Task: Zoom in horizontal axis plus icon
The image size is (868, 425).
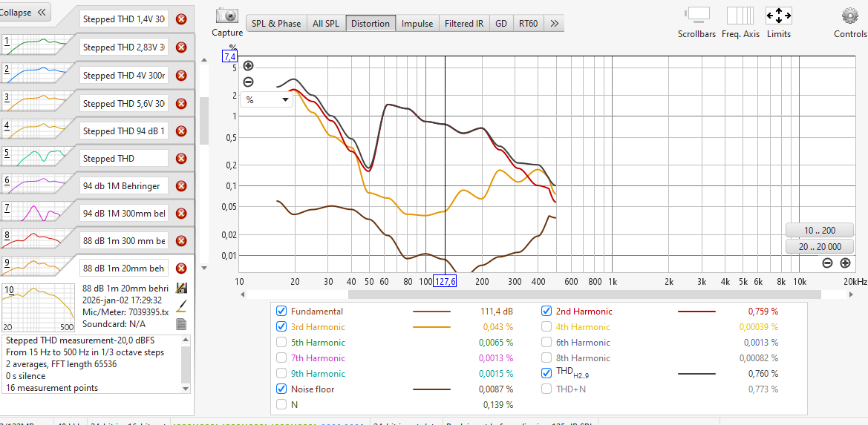Action: click(x=845, y=263)
